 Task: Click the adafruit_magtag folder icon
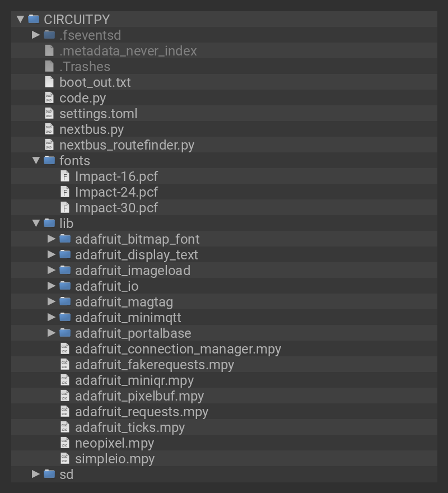coord(65,302)
